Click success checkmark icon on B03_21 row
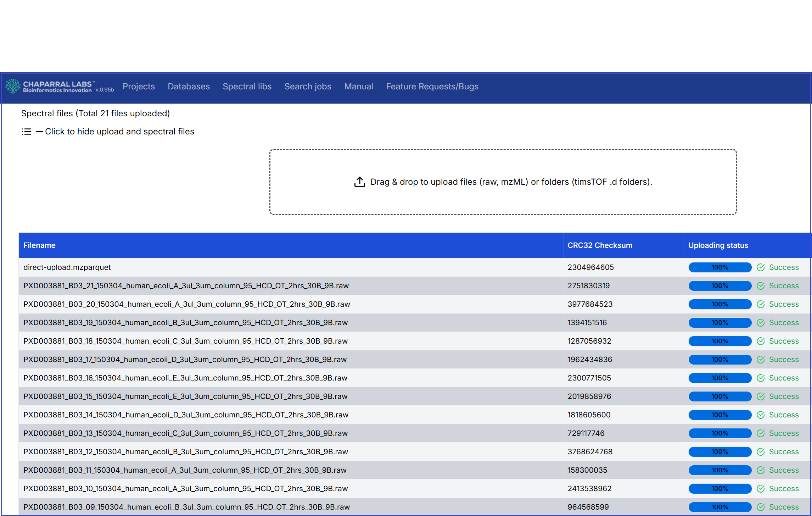 pyautogui.click(x=761, y=286)
